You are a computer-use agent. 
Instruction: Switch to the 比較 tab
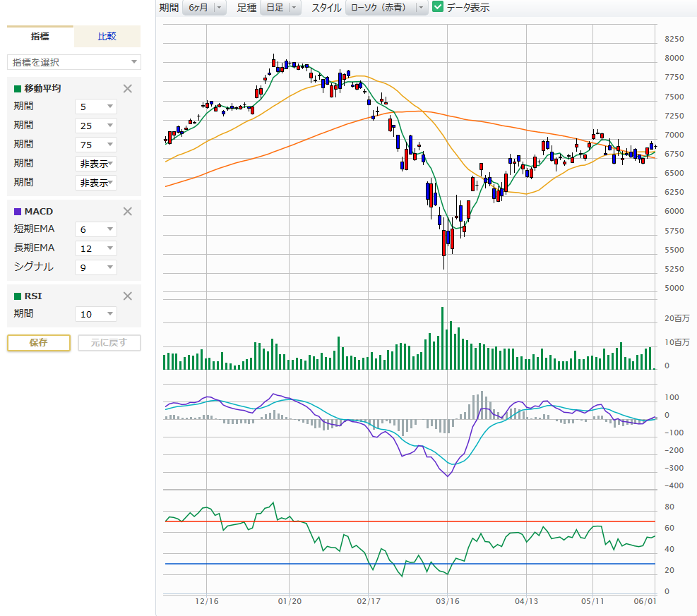tap(107, 37)
